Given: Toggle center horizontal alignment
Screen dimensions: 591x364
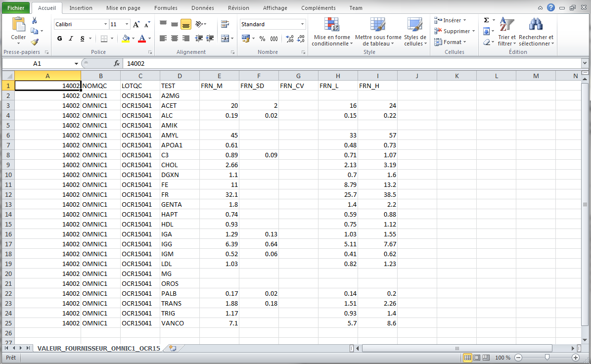Looking at the screenshot, I should point(175,38).
